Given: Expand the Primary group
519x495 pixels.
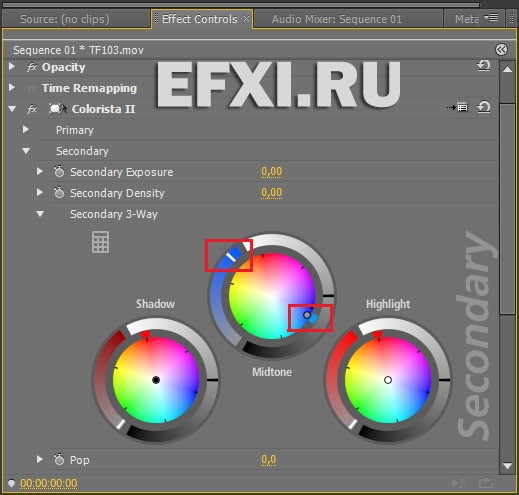Looking at the screenshot, I should (x=26, y=129).
